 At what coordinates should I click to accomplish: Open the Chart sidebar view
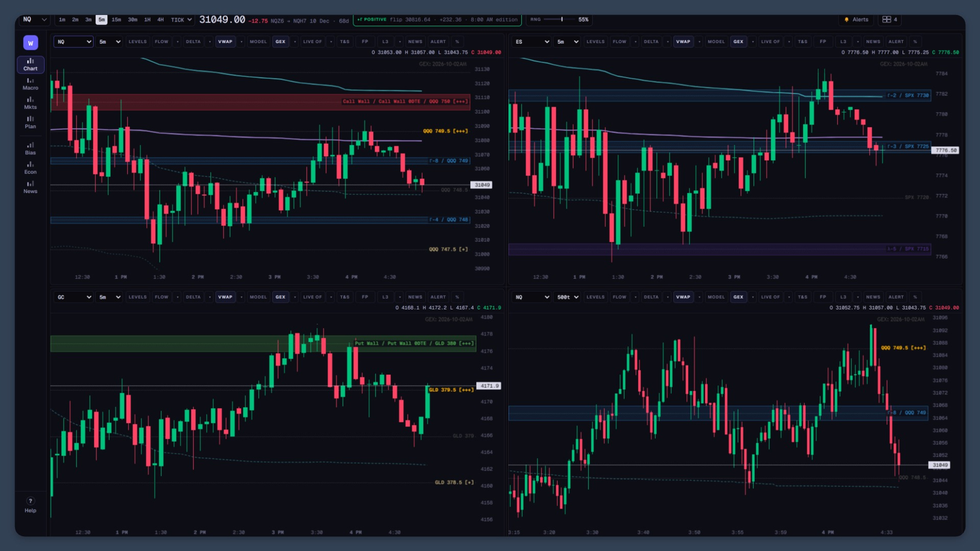click(30, 64)
